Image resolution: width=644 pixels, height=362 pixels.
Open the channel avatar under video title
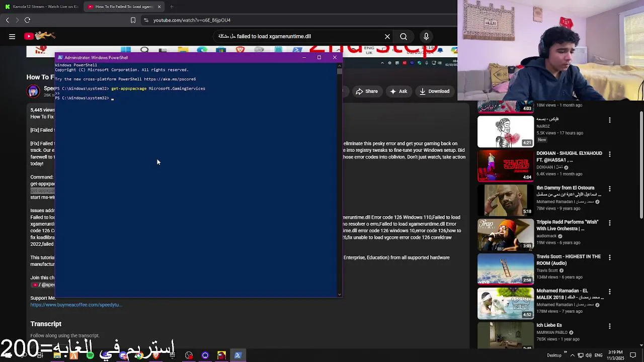pyautogui.click(x=33, y=91)
